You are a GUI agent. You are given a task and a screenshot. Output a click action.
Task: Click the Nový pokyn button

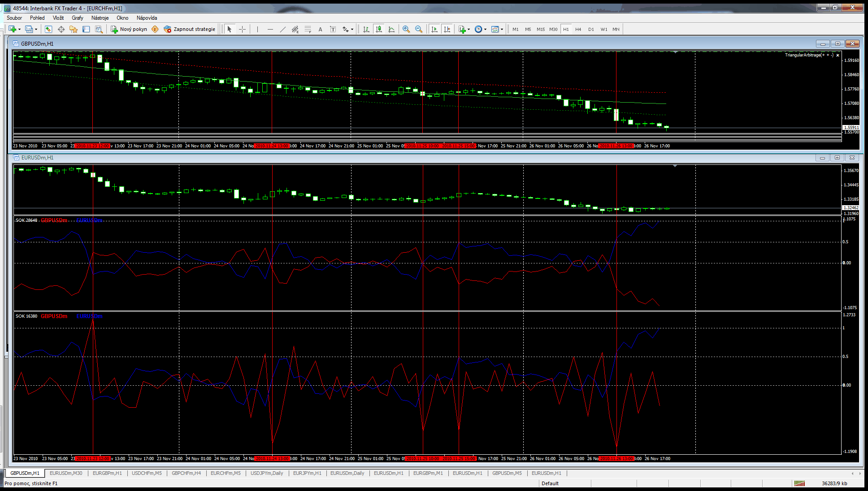(129, 29)
